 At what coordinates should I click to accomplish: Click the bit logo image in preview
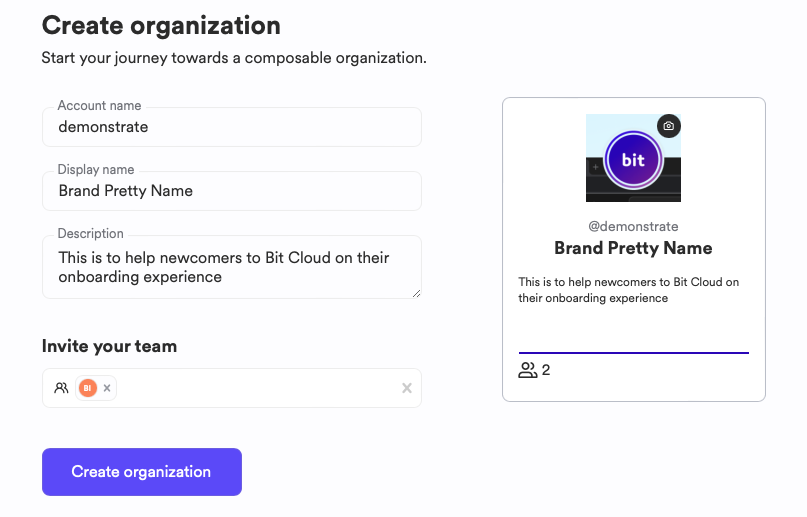(x=633, y=158)
